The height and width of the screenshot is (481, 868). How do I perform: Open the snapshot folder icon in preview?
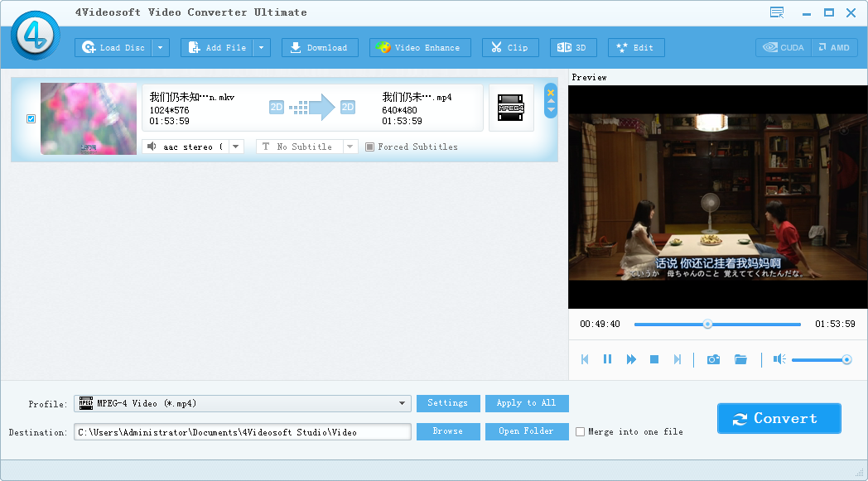click(740, 359)
